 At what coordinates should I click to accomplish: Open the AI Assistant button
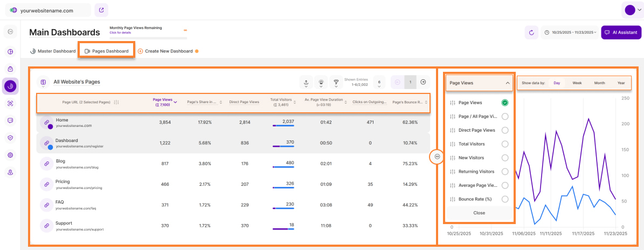(x=621, y=32)
